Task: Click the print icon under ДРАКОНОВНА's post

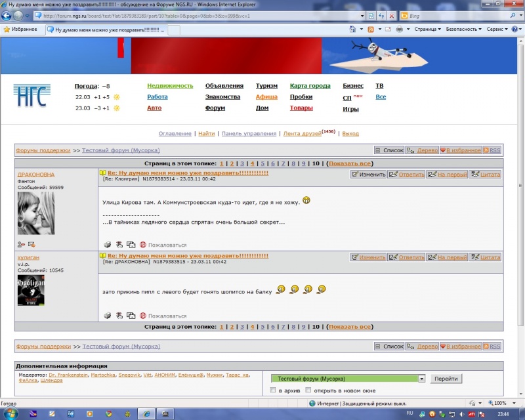Action: point(108,245)
